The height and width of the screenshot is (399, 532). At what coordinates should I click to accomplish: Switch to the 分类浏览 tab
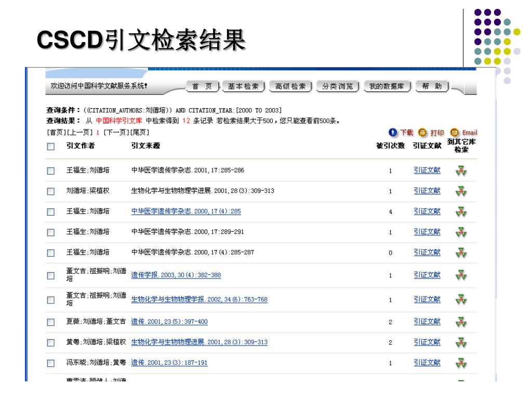coord(338,87)
